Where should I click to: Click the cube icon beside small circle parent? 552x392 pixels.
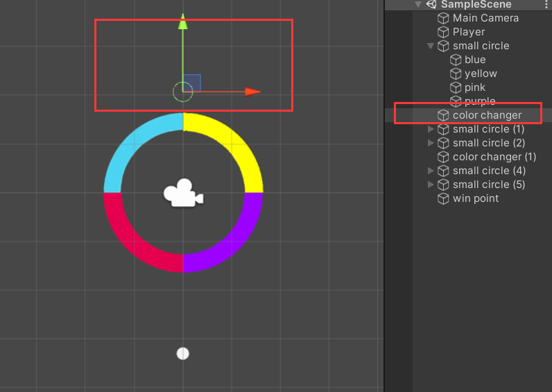pyautogui.click(x=443, y=46)
